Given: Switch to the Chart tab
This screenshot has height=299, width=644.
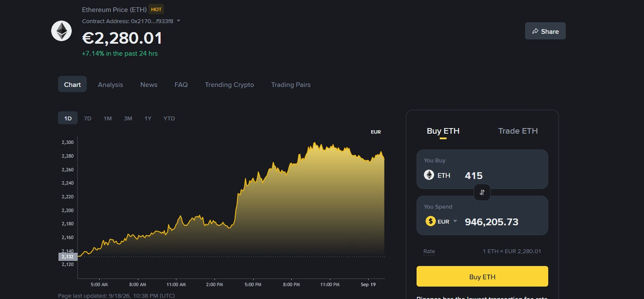Looking at the screenshot, I should point(72,84).
